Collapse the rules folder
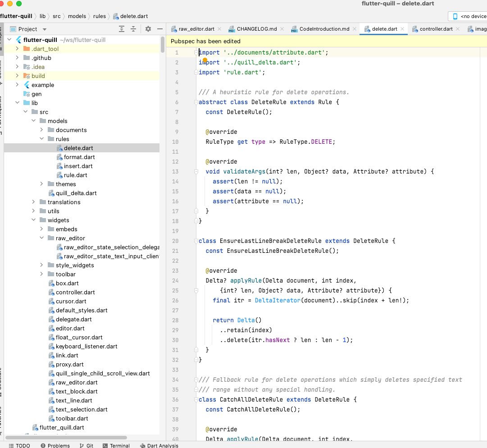 [41, 138]
